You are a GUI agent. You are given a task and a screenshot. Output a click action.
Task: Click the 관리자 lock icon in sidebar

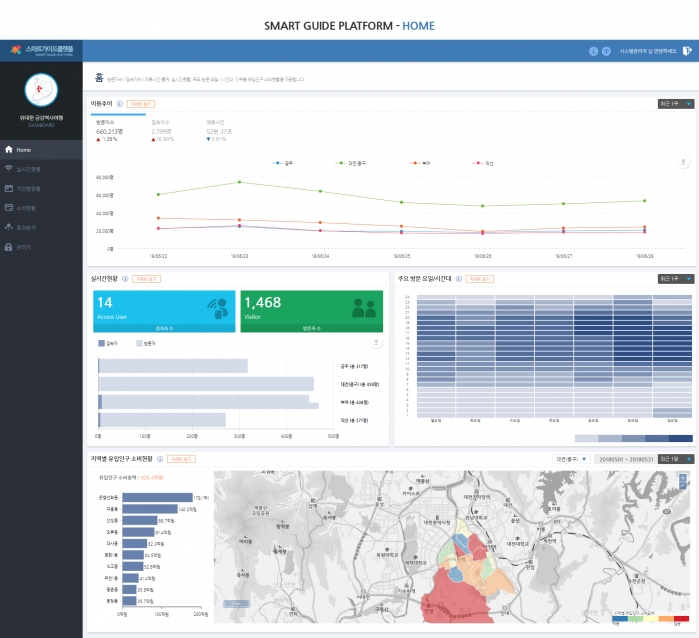(9, 246)
